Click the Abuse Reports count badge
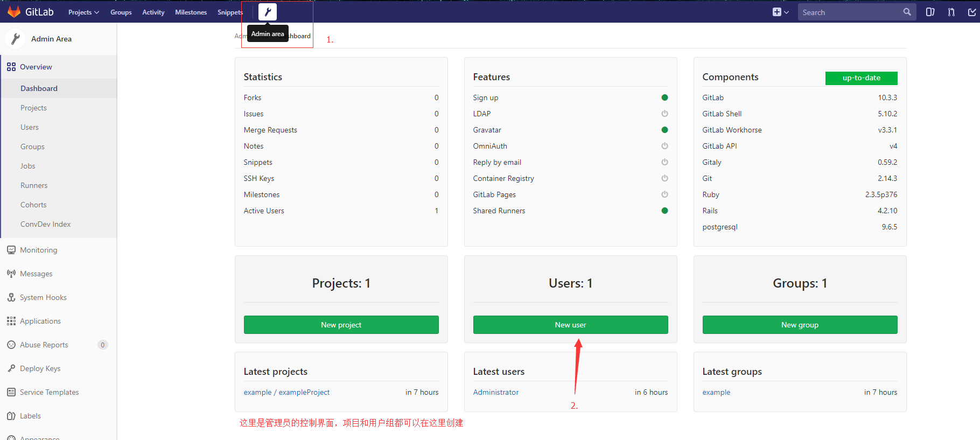980x440 pixels. coord(102,345)
